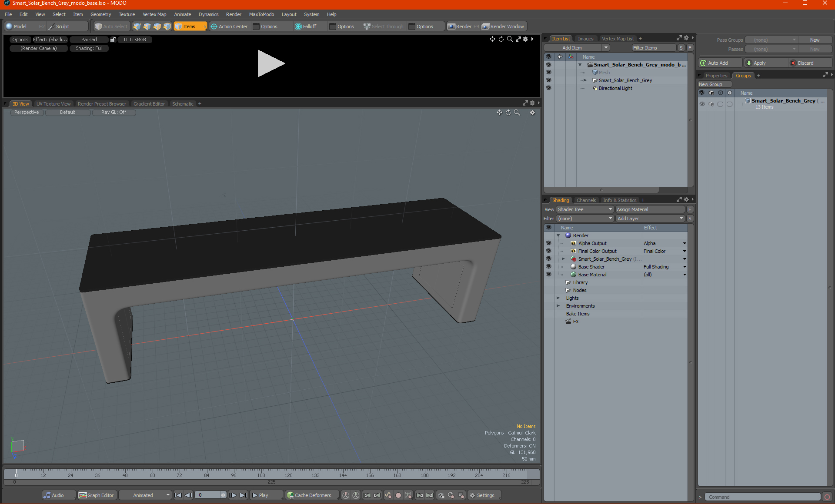Viewport: 835px width, 504px height.
Task: Click preview refresh rotate icon
Action: [501, 39]
